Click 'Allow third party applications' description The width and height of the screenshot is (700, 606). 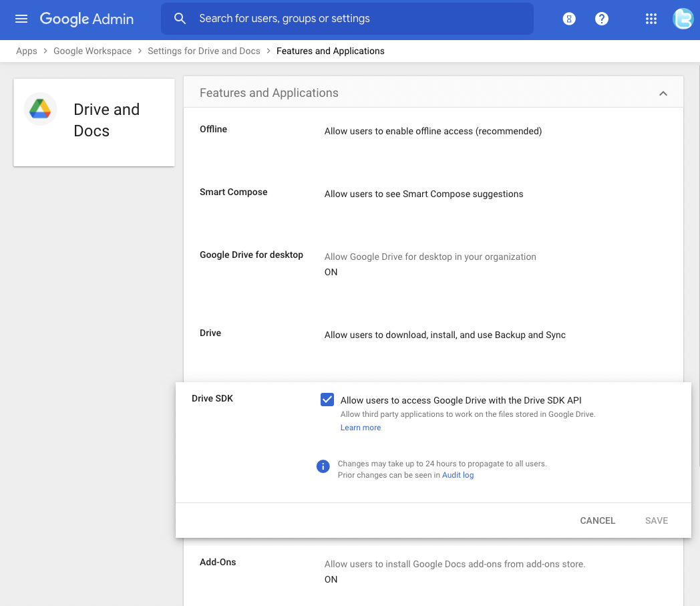coord(468,414)
